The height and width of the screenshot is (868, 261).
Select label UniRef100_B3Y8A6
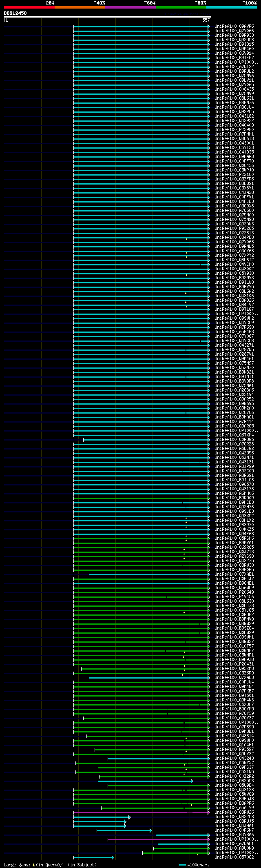click(x=234, y=835)
